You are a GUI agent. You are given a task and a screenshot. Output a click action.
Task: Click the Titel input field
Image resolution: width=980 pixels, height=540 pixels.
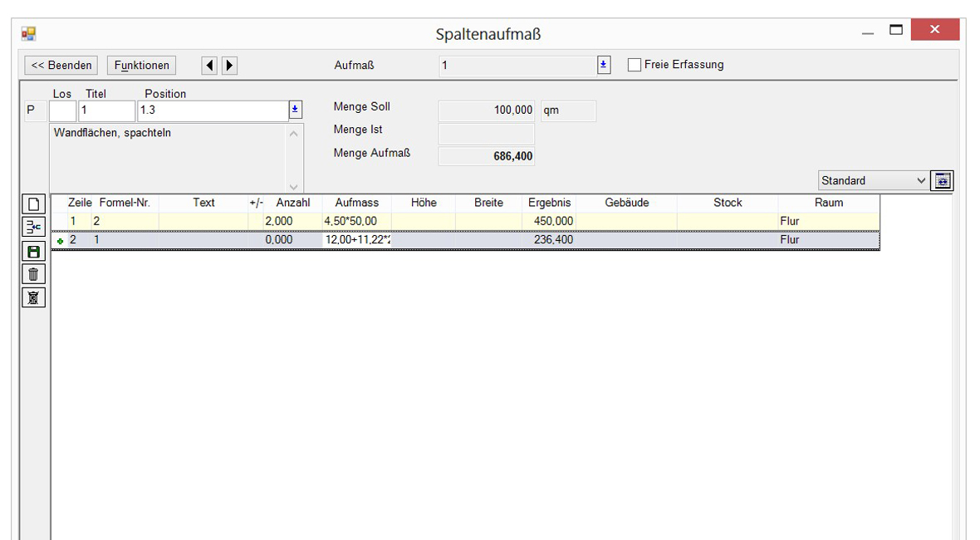pyautogui.click(x=106, y=110)
